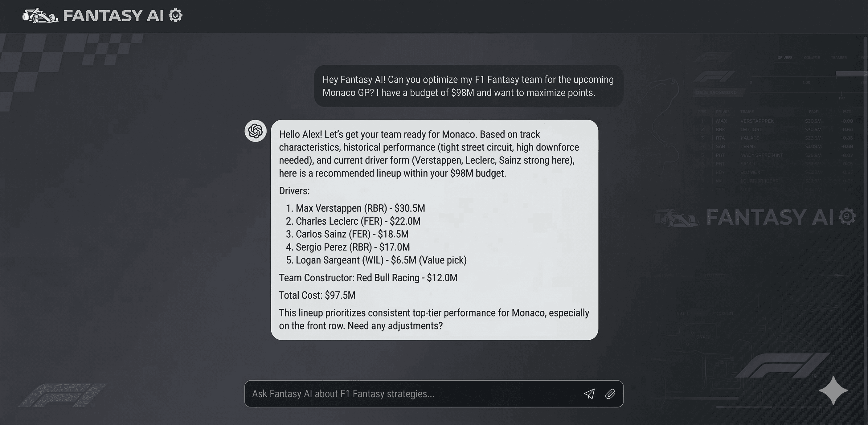Attach a file with the paperclip icon
868x425 pixels.
611,394
